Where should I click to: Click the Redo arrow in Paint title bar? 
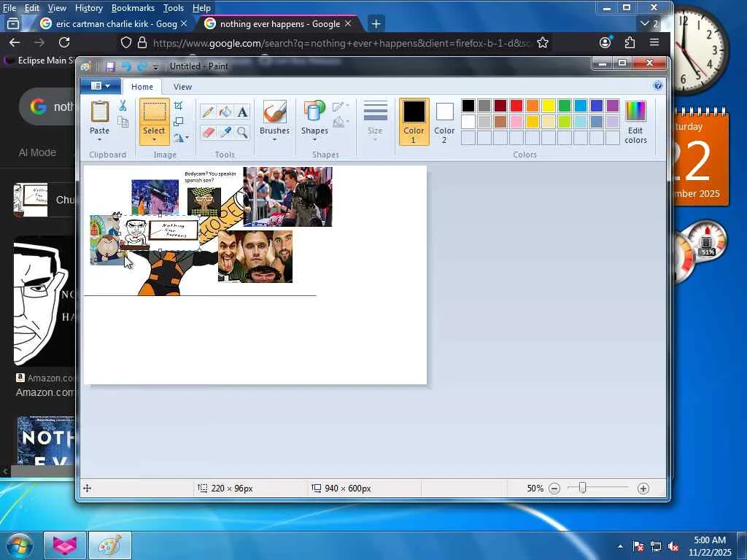pos(142,66)
